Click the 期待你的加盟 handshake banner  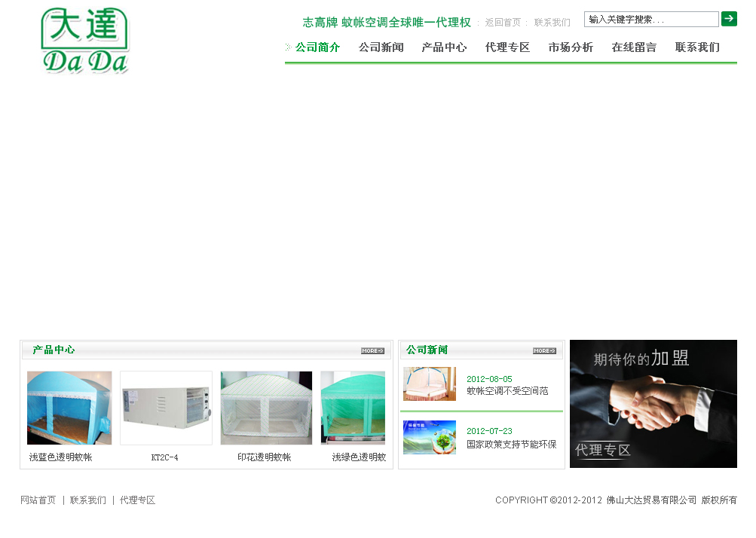tap(653, 404)
